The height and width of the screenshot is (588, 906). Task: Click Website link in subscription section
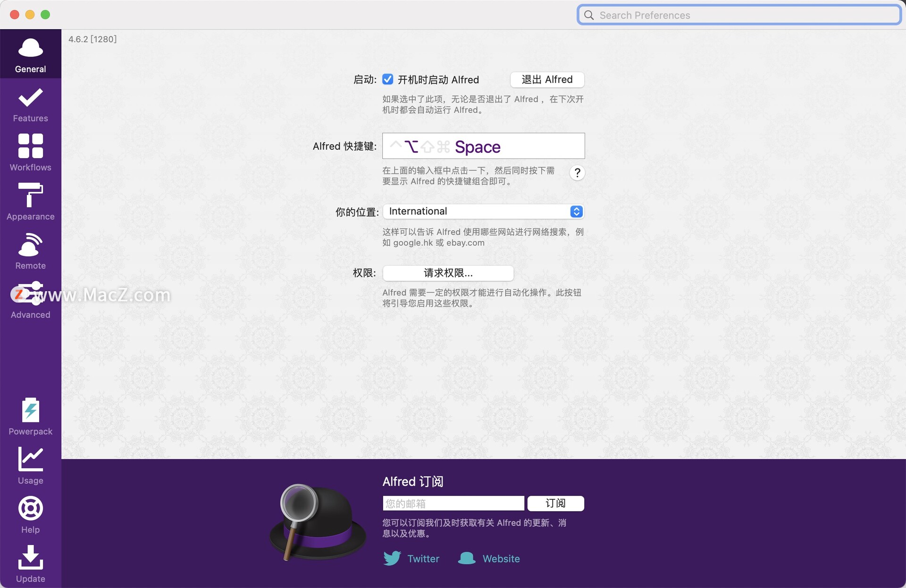tap(501, 558)
